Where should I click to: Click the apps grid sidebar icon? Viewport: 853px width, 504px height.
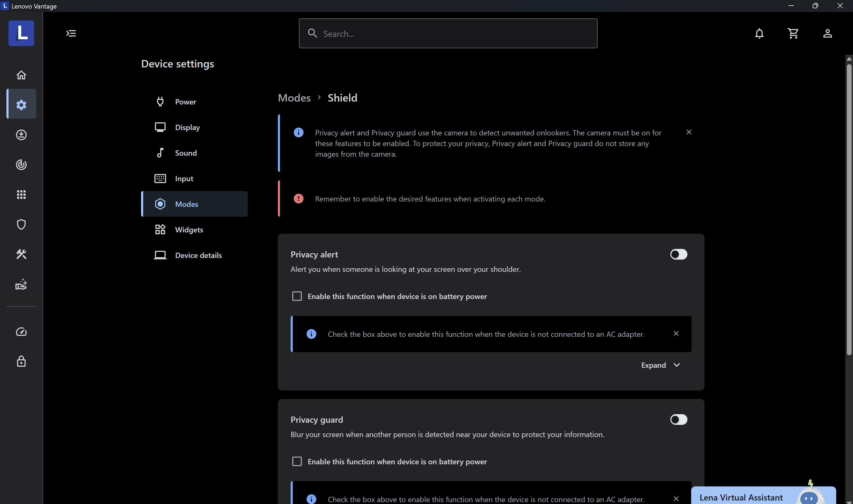click(21, 195)
